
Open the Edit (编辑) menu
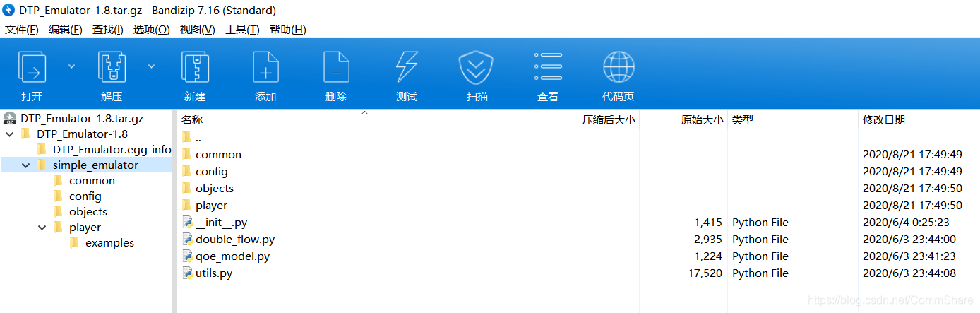tap(66, 30)
